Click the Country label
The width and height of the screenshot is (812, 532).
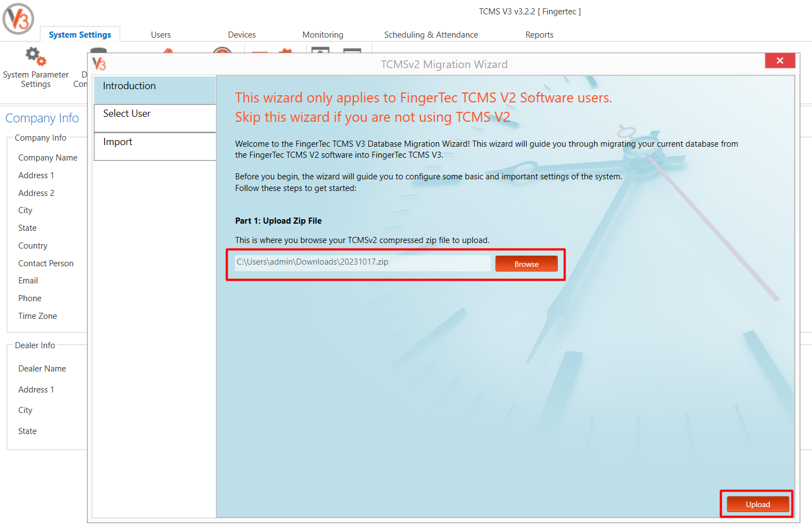point(33,246)
